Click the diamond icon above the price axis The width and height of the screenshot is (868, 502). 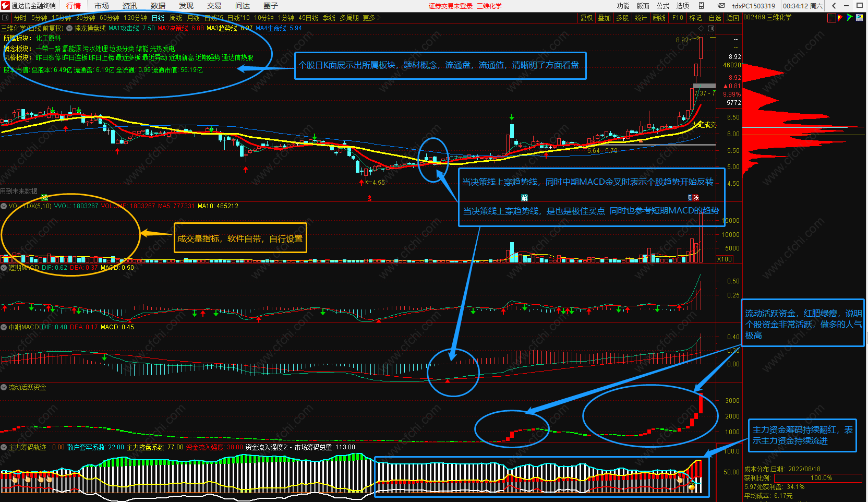(701, 28)
